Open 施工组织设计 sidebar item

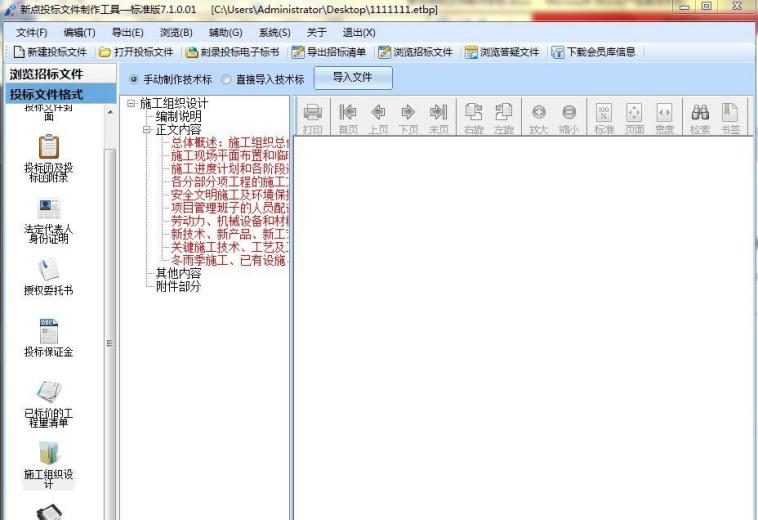click(x=48, y=465)
